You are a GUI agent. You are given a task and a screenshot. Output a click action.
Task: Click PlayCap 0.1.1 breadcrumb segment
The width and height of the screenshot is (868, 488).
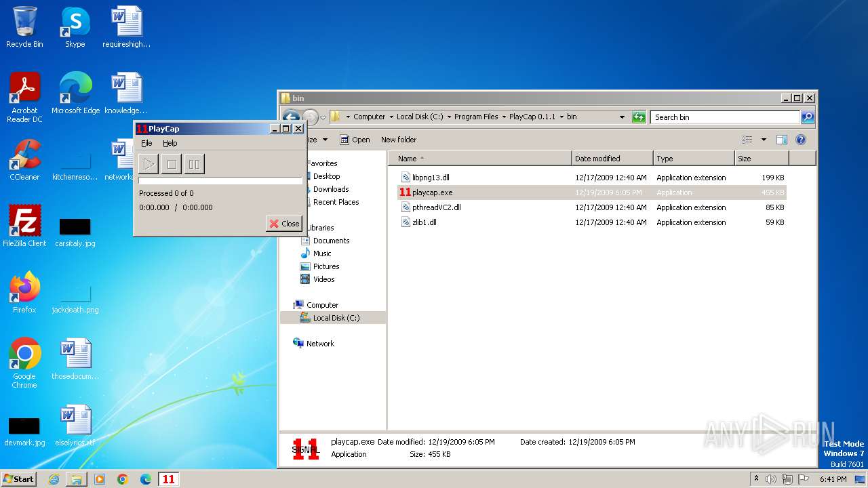(532, 117)
